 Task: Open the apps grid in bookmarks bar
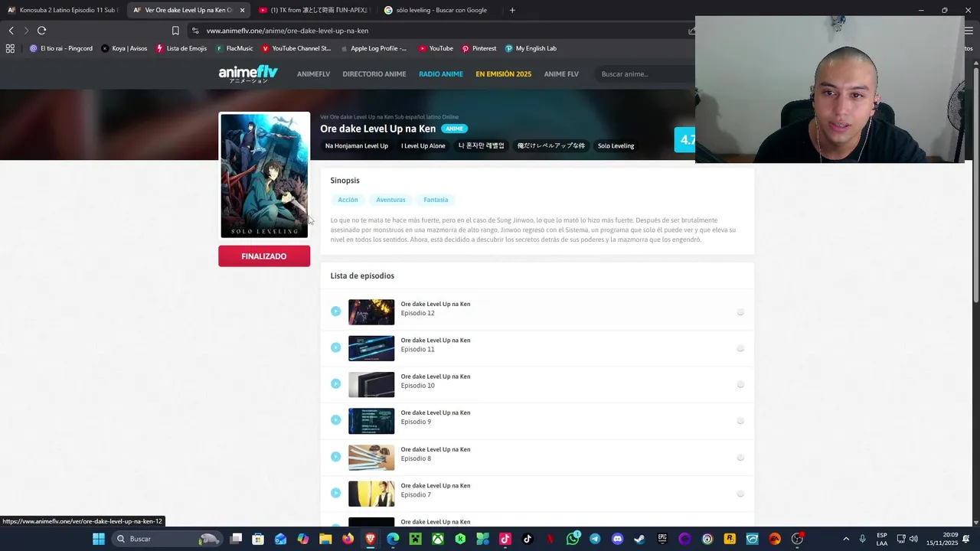point(10,48)
